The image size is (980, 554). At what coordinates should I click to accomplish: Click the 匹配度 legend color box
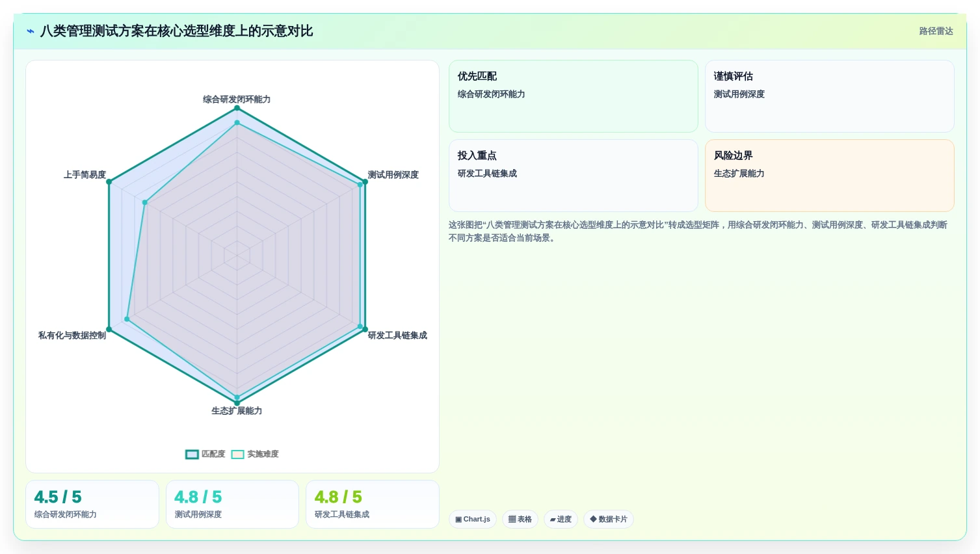coord(192,455)
